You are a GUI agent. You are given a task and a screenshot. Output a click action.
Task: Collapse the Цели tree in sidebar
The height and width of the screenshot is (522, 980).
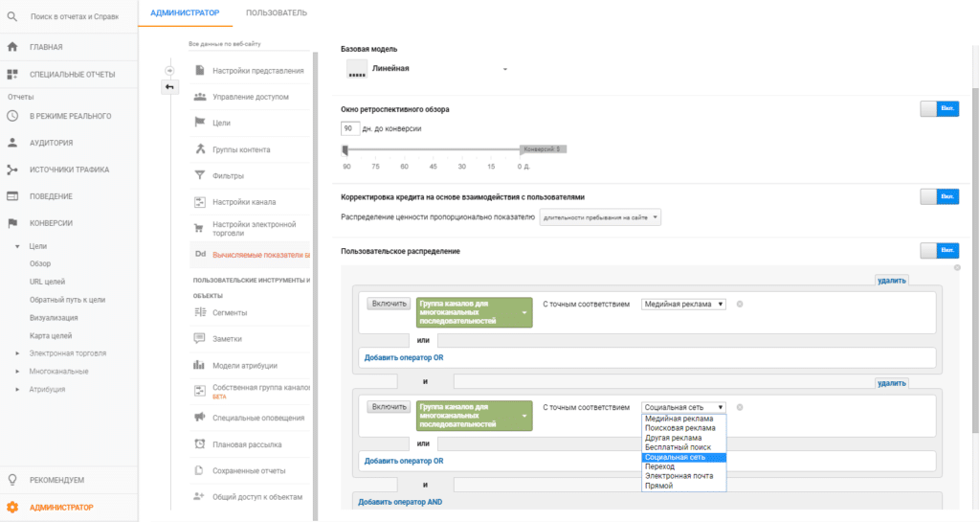(x=17, y=246)
